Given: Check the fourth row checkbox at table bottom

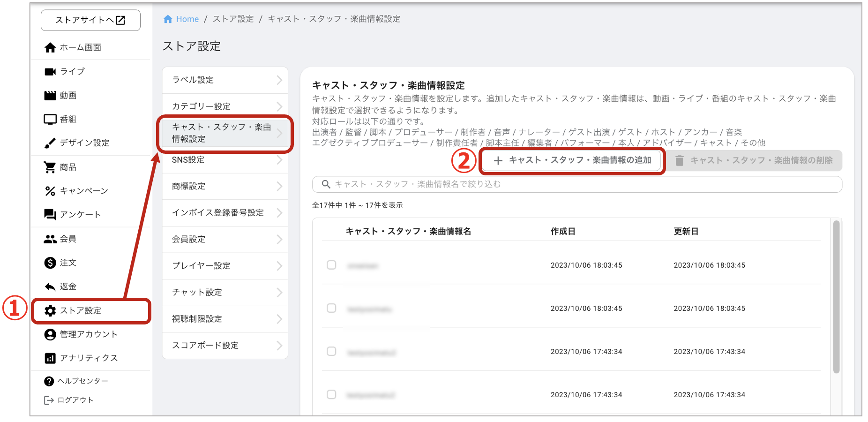Looking at the screenshot, I should click(x=331, y=394).
